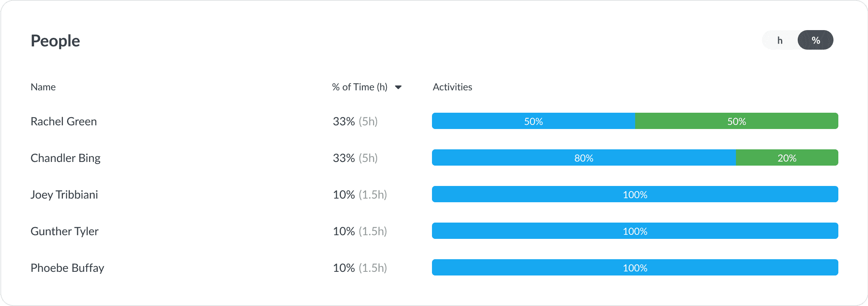Click the Name column header

coord(43,87)
